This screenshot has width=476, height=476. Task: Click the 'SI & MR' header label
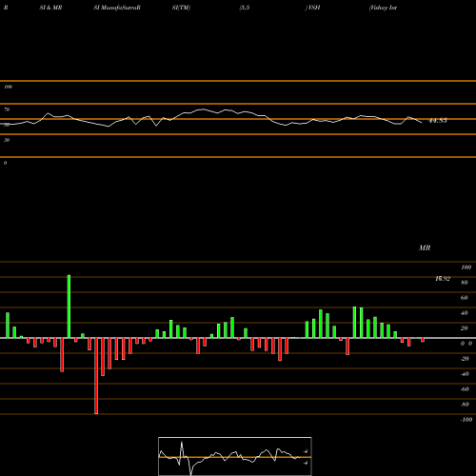tap(50, 8)
